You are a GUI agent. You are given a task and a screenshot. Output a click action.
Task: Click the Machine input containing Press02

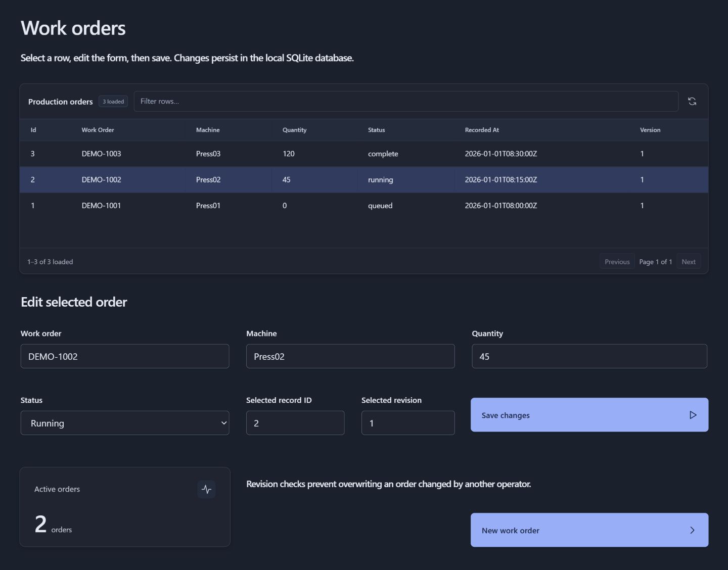pos(350,356)
